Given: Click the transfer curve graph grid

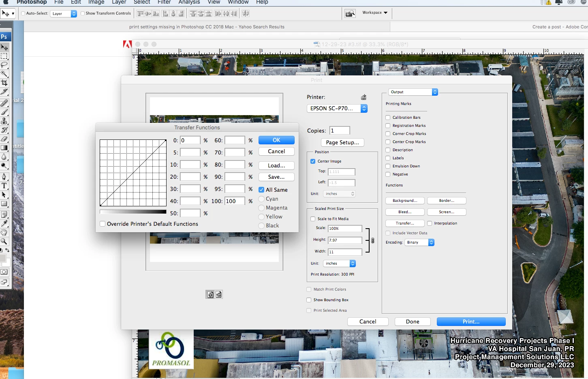Looking at the screenshot, I should point(133,173).
